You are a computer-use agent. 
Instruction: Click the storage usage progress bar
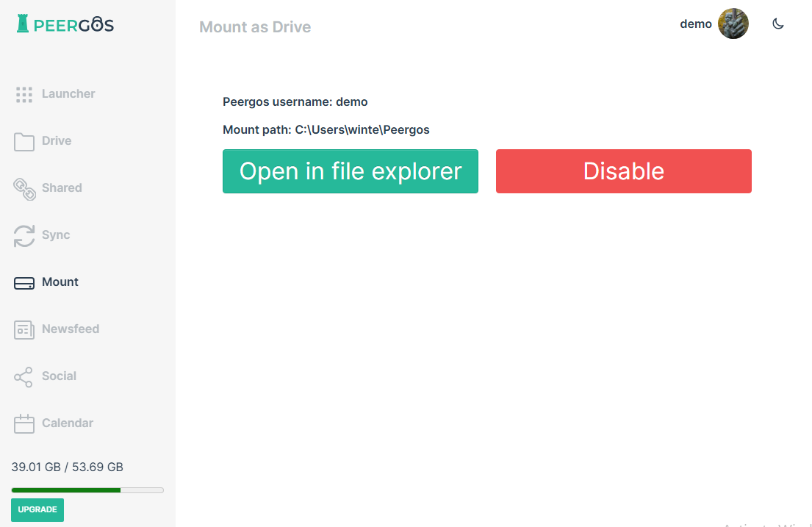click(87, 490)
